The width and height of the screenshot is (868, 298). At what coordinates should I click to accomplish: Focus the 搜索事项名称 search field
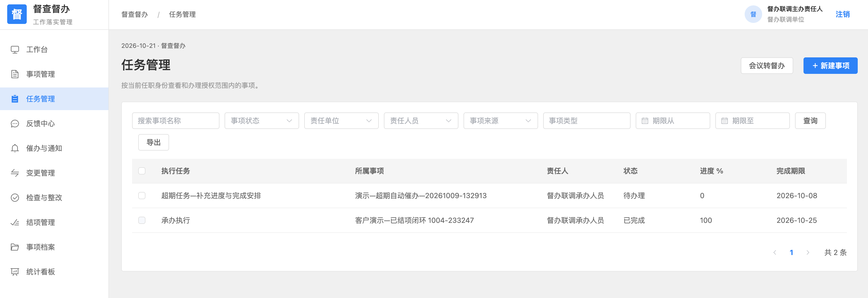(x=176, y=121)
